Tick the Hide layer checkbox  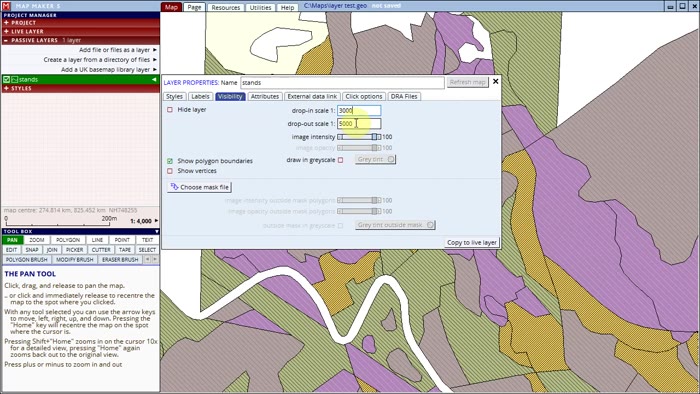pyautogui.click(x=170, y=109)
